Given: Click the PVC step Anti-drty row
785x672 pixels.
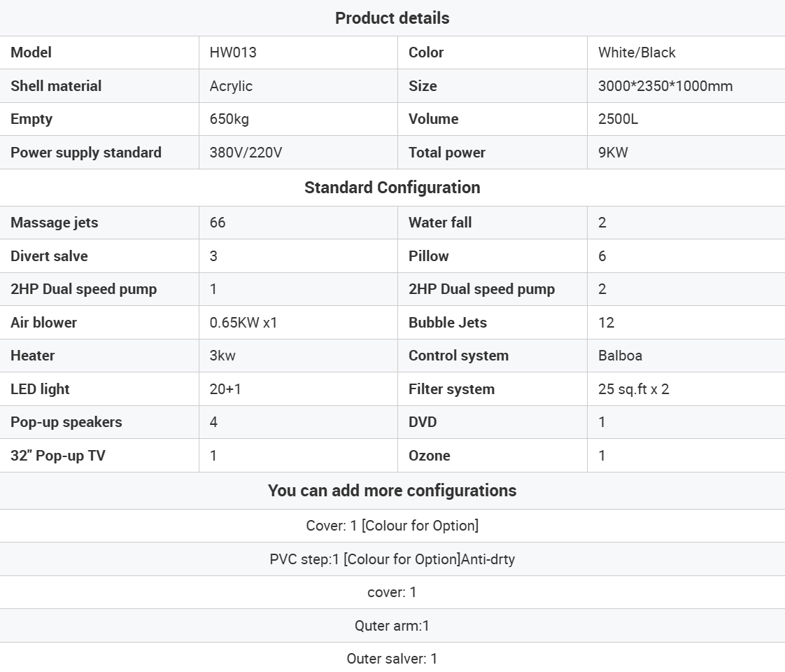Looking at the screenshot, I should click(392, 559).
